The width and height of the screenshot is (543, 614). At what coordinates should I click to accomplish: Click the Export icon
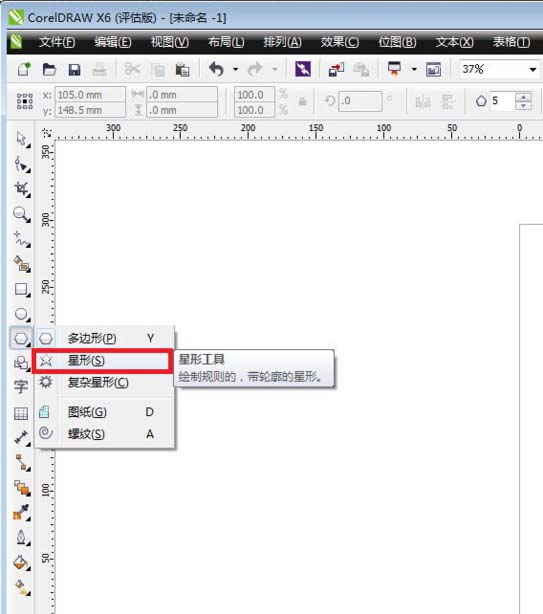tap(361, 69)
